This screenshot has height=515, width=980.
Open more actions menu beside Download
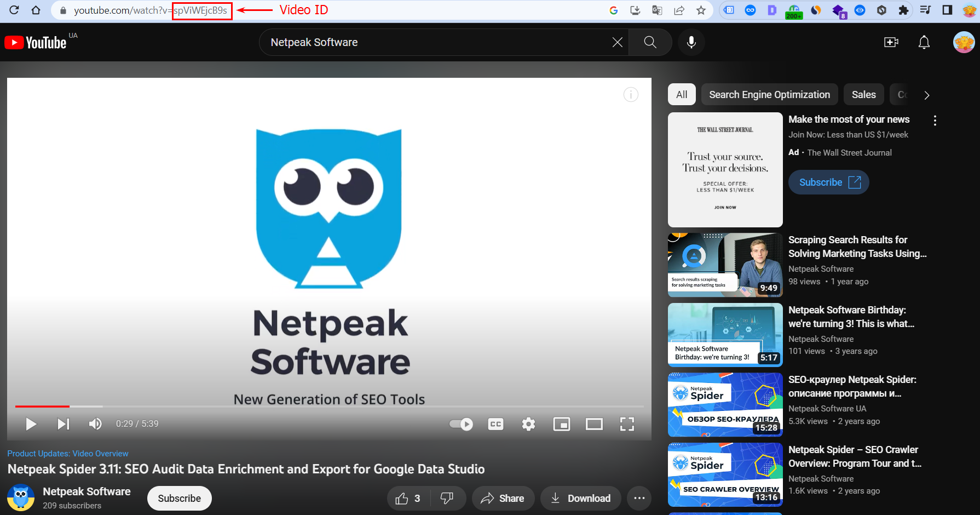point(639,498)
